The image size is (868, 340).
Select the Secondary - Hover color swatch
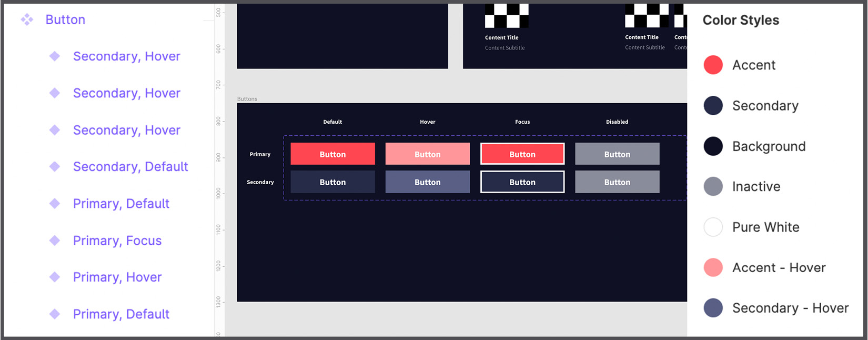click(x=713, y=308)
